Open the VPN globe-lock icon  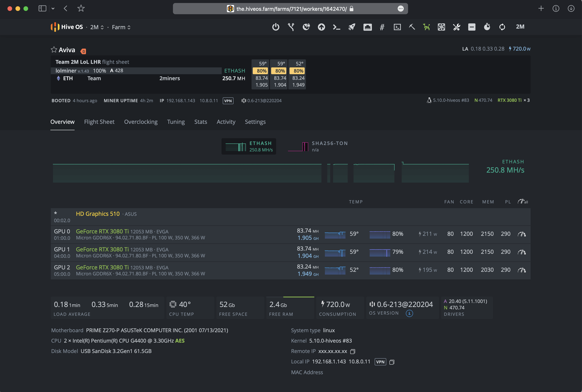(x=306, y=27)
